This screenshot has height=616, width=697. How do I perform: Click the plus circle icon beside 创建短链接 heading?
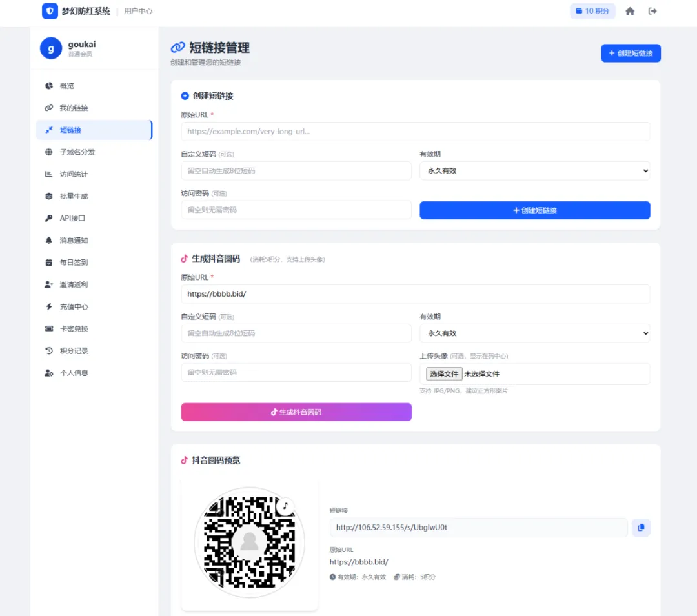185,96
